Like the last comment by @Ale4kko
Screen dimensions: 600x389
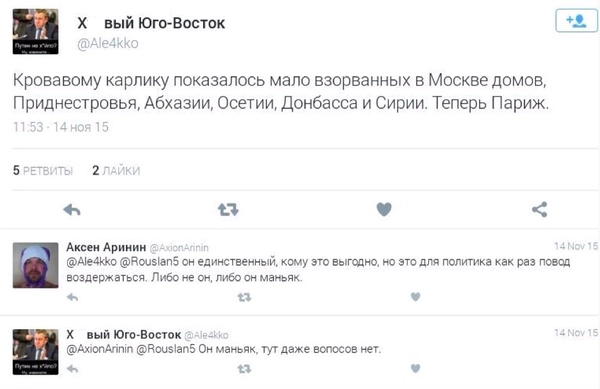[416, 368]
